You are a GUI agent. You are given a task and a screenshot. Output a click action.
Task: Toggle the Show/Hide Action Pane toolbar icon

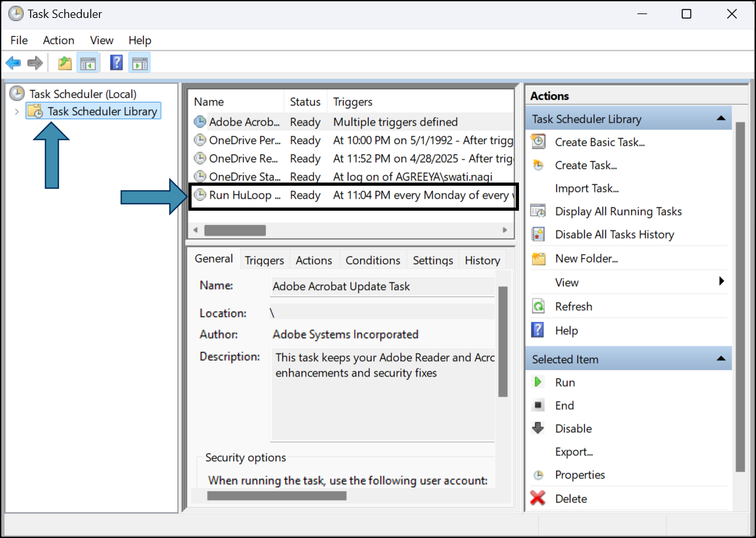click(x=139, y=63)
